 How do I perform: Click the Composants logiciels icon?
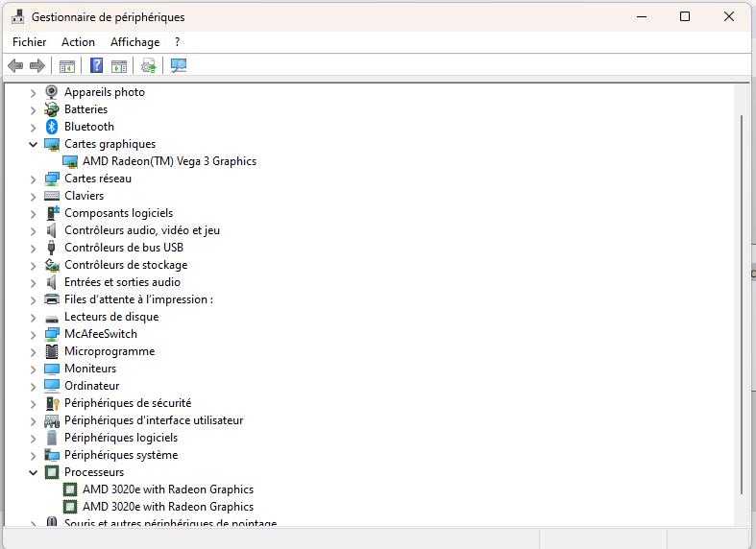pos(52,213)
